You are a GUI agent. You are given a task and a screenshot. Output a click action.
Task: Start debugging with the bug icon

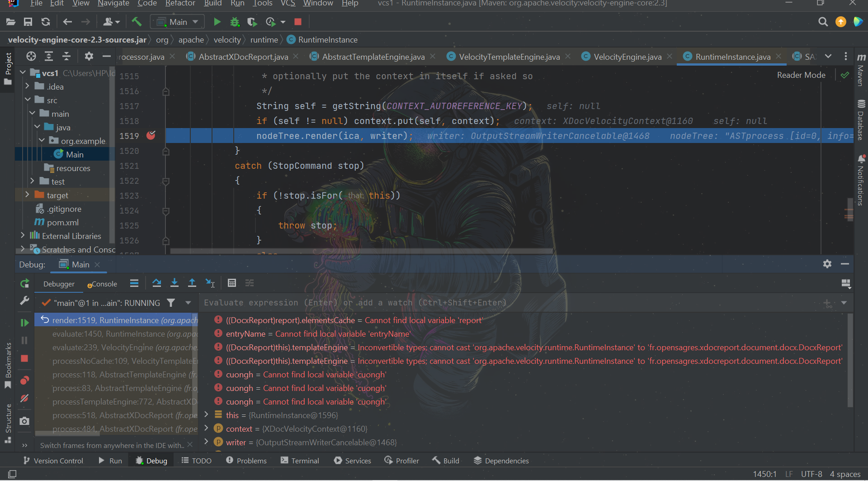[x=235, y=22]
